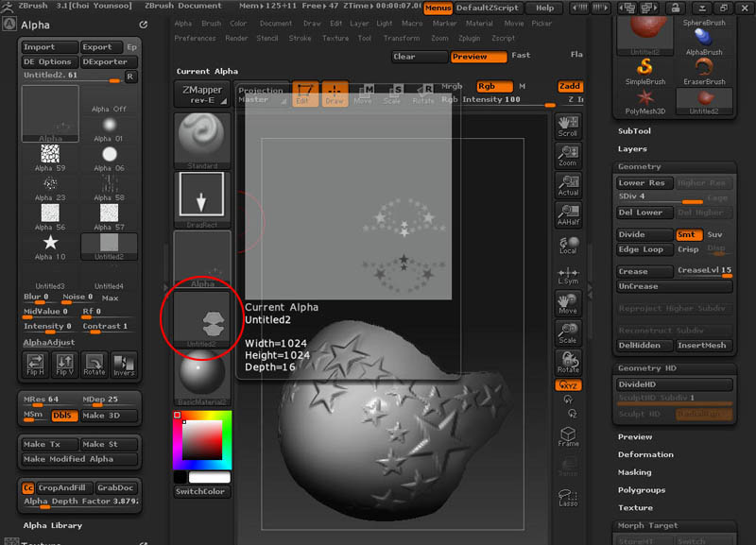Open the Preferences menu

(195, 38)
